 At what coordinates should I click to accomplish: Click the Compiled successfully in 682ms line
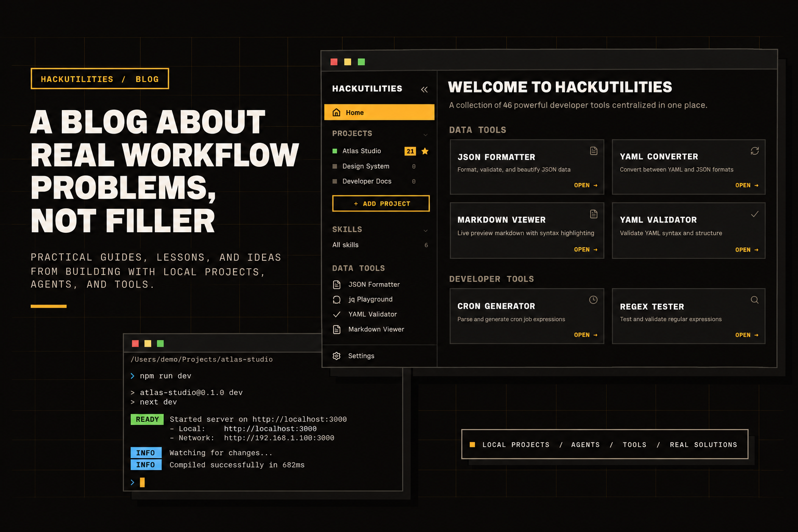tap(237, 465)
